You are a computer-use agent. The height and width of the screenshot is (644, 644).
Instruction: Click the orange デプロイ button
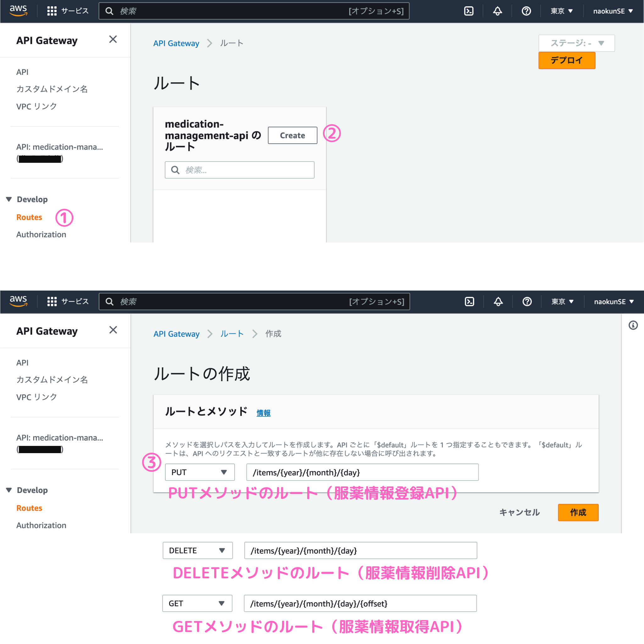click(567, 60)
